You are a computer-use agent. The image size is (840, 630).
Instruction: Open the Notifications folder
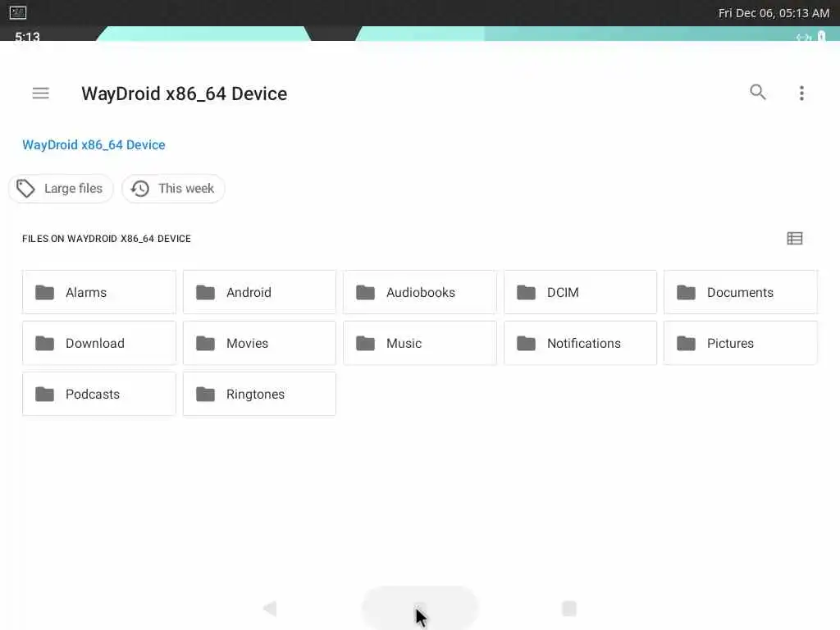pos(580,343)
